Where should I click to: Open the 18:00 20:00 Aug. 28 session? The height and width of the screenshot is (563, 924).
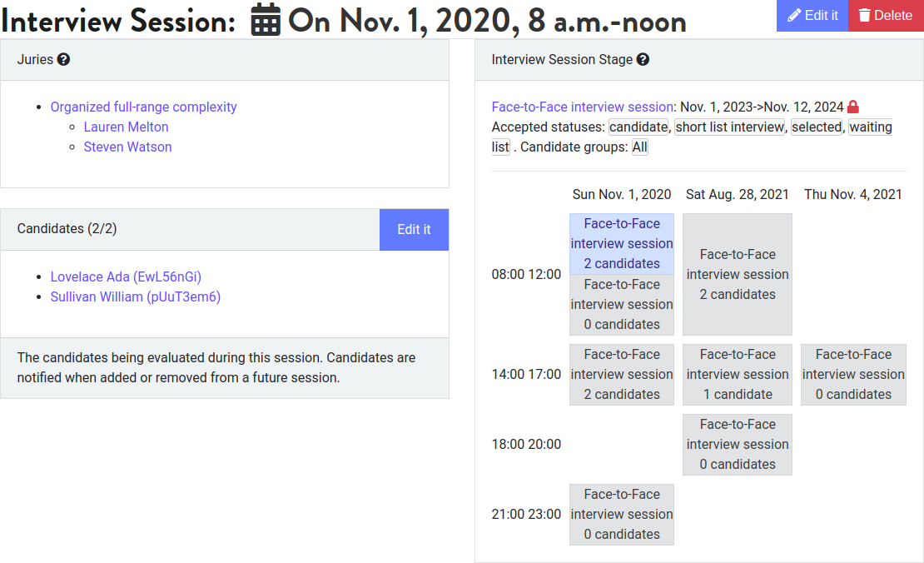click(x=738, y=445)
